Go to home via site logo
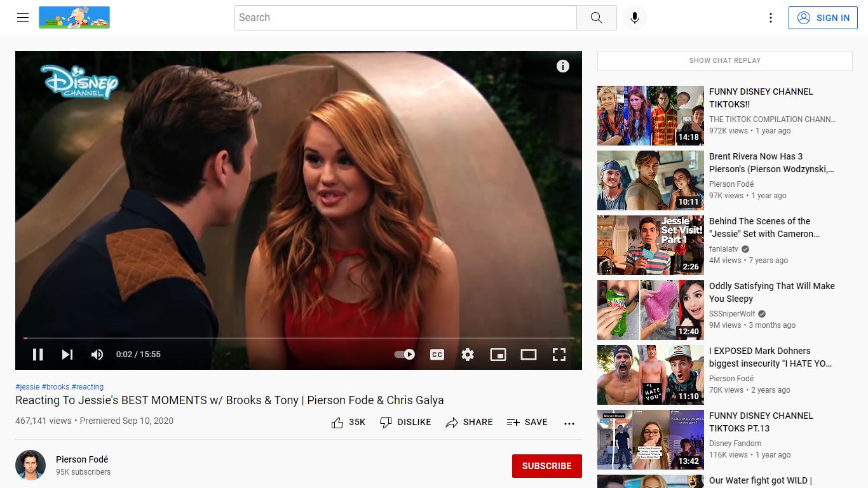Viewport: 868px width, 488px height. coord(74,18)
